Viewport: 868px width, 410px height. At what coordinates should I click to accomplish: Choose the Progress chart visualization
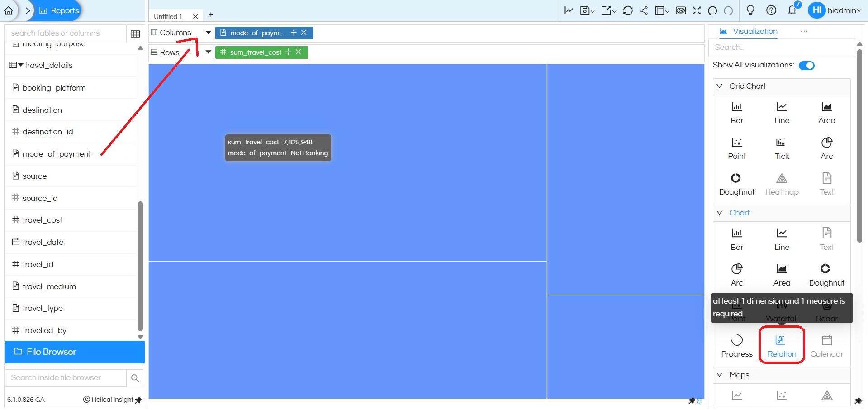[x=736, y=345]
